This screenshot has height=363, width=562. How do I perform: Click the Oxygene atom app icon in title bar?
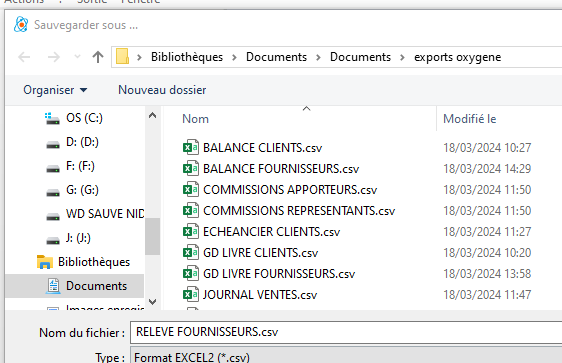click(21, 24)
